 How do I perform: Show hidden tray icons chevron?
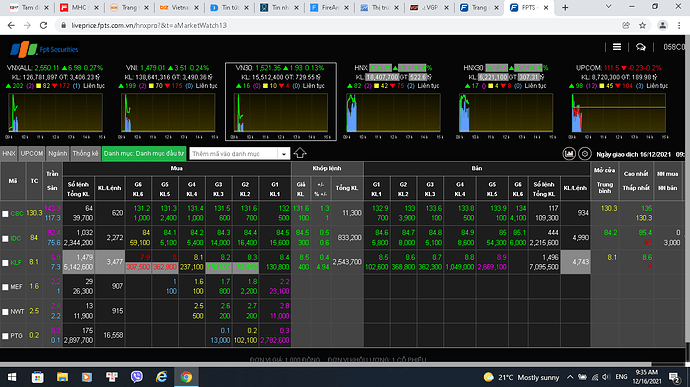570,377
